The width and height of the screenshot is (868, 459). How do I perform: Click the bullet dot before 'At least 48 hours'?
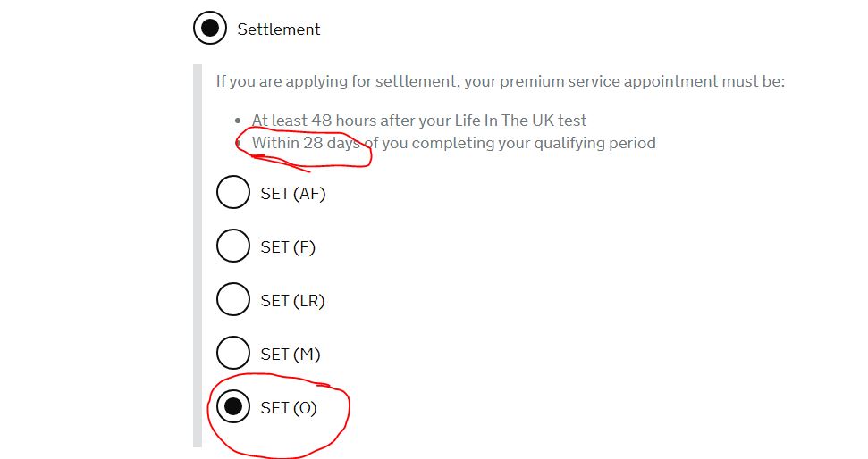(238, 121)
